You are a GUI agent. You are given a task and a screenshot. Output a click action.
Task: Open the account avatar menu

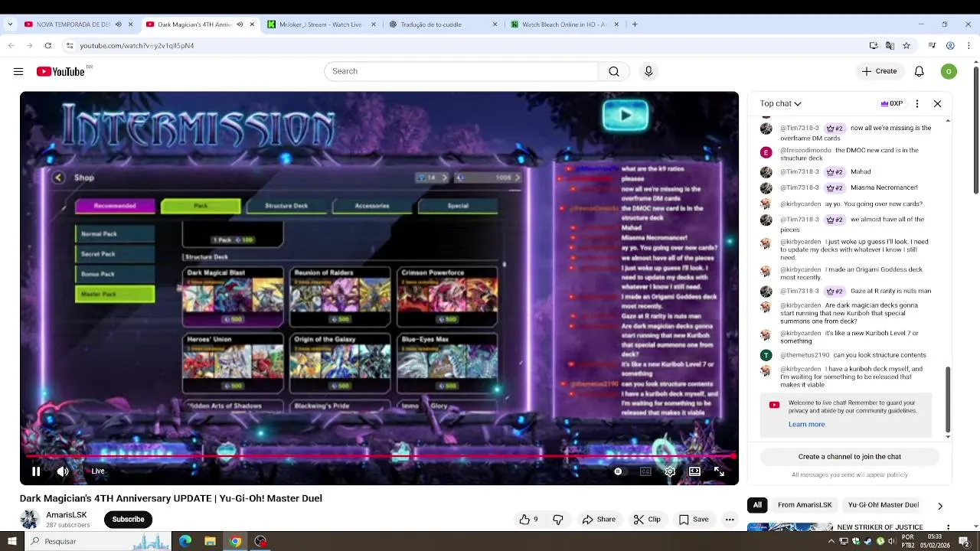pos(949,71)
